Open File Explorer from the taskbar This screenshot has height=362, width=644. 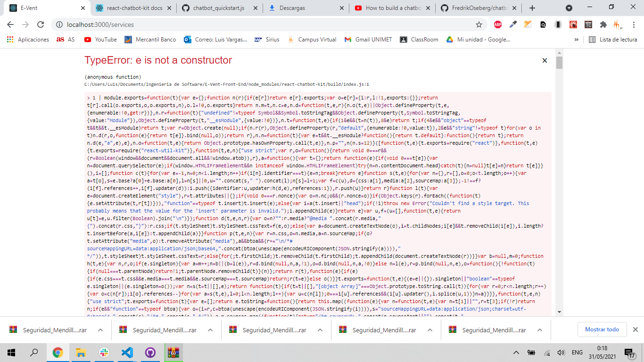tap(80, 352)
